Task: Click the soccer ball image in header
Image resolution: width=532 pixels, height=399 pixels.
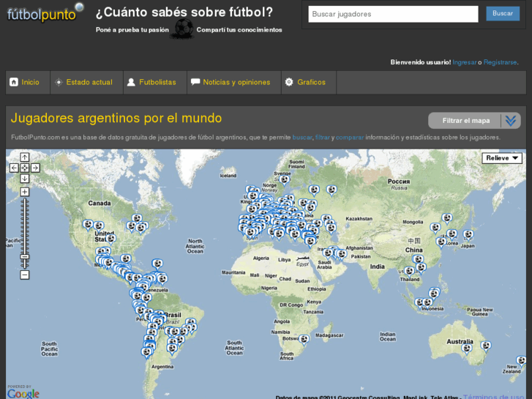Action: pyautogui.click(x=183, y=29)
